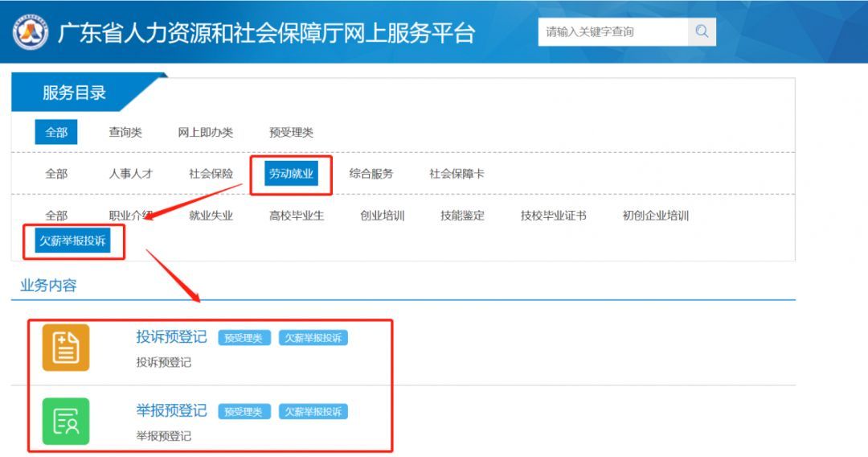868x457 pixels.
Task: Open the 社会保险 category
Action: (211, 174)
